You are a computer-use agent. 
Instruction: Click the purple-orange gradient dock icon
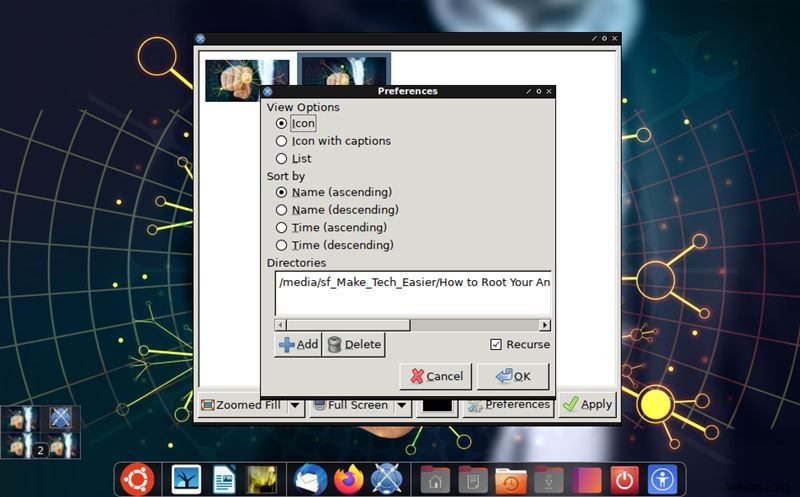(x=587, y=480)
